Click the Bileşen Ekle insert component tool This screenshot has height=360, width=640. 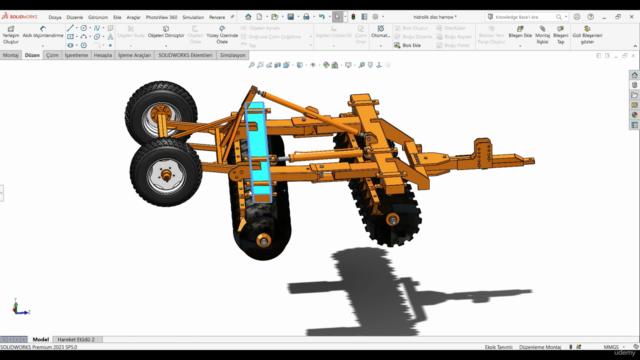pos(520,32)
